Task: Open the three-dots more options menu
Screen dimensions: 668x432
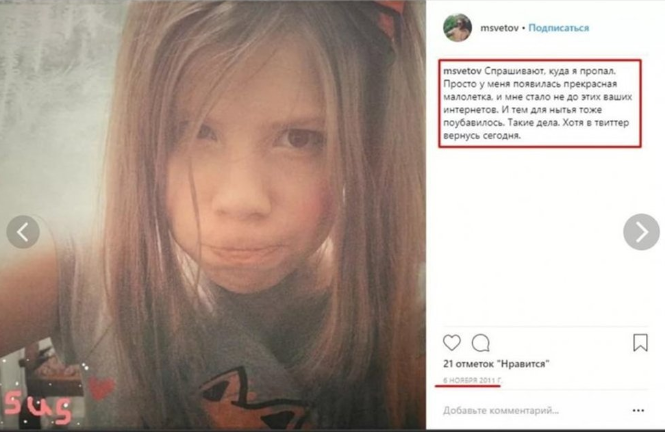Action: pyautogui.click(x=638, y=410)
